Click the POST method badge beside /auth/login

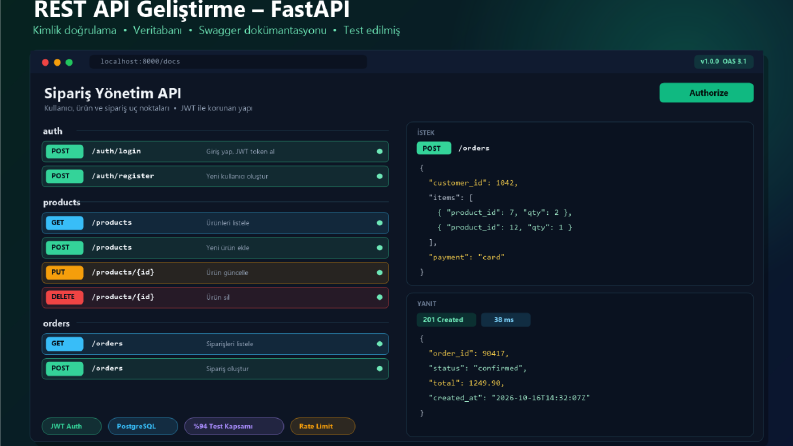(64, 151)
